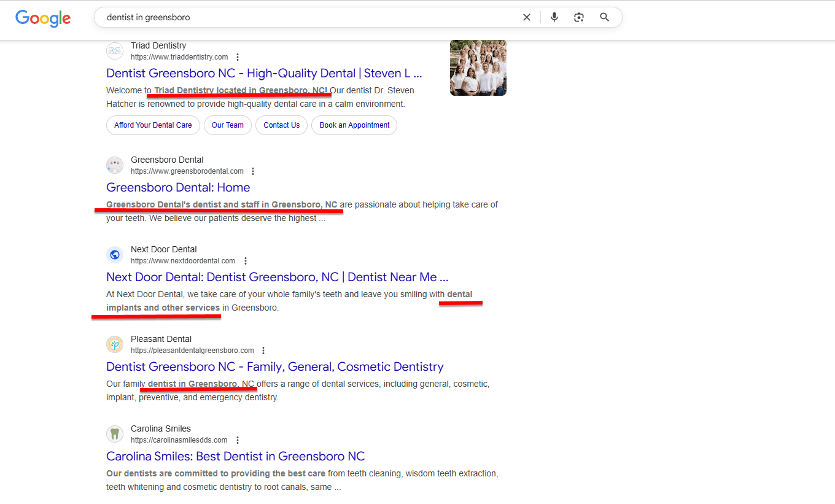Open 'Family, General, Cosmetic Dentistry' result

point(274,367)
